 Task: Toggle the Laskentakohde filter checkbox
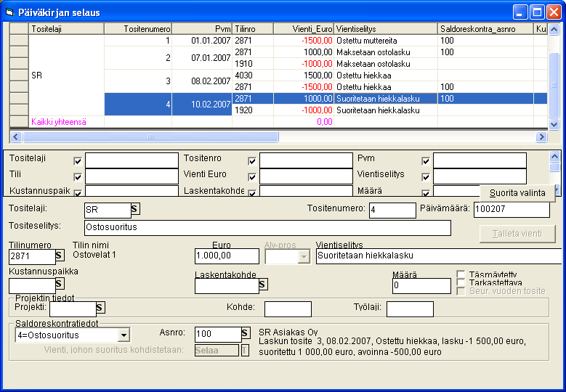click(x=252, y=193)
